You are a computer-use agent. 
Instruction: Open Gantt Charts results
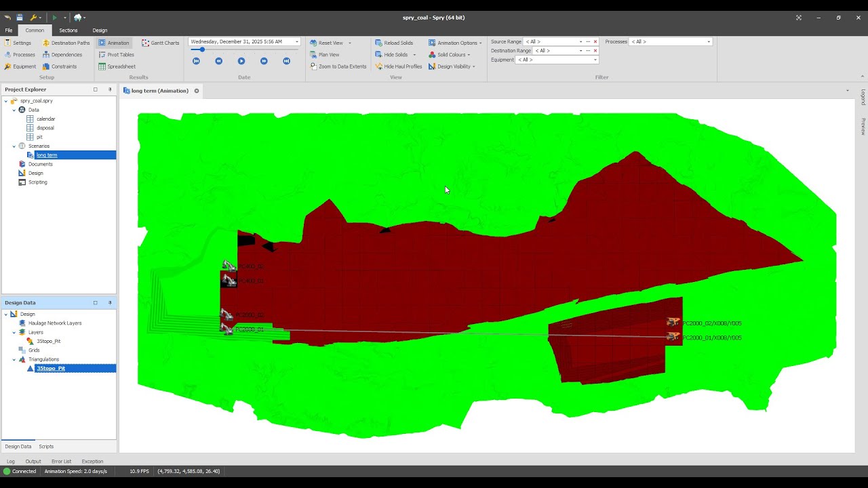[x=161, y=43]
